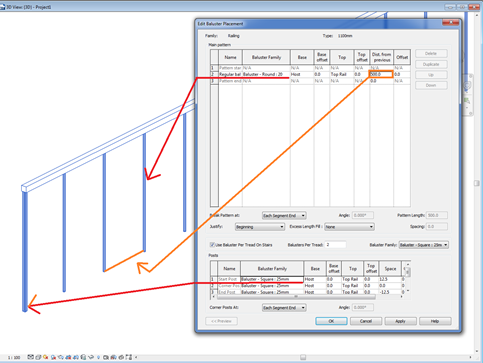
Task: Click the Balusters Per Tread input field
Action: 335,245
